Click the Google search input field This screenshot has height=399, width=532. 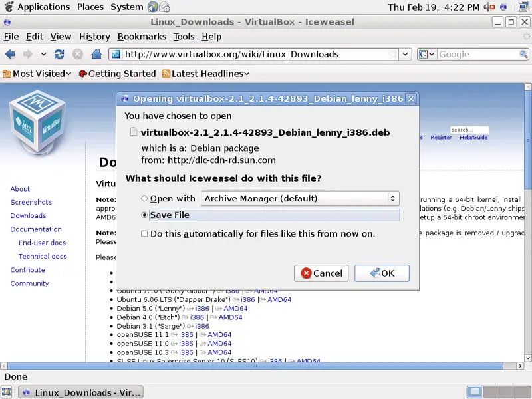pyautogui.click(x=478, y=54)
